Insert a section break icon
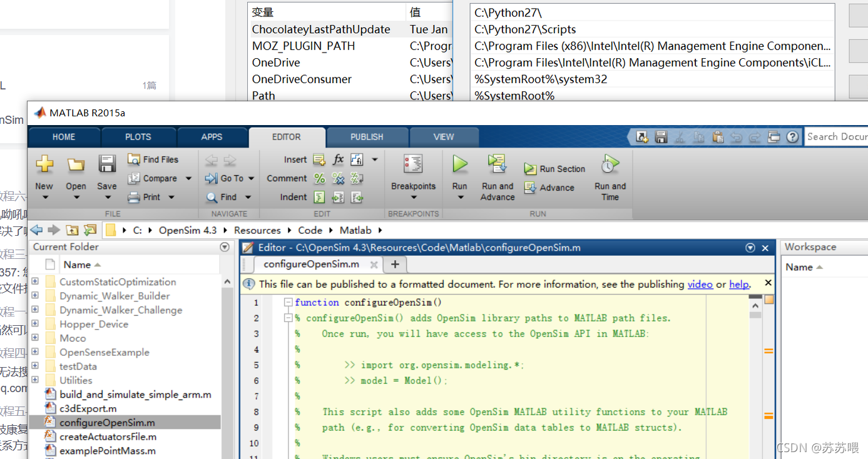Viewport: 868px width, 459px height. tap(319, 159)
